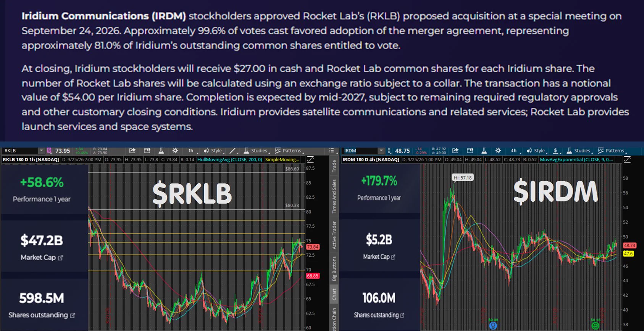The image size is (644, 331).
Task: Open the Studies menu on IRDM chart
Action: click(x=579, y=151)
